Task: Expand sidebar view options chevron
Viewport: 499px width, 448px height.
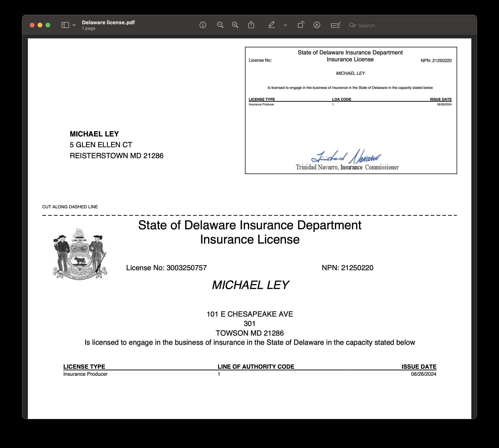Action: pyautogui.click(x=74, y=25)
